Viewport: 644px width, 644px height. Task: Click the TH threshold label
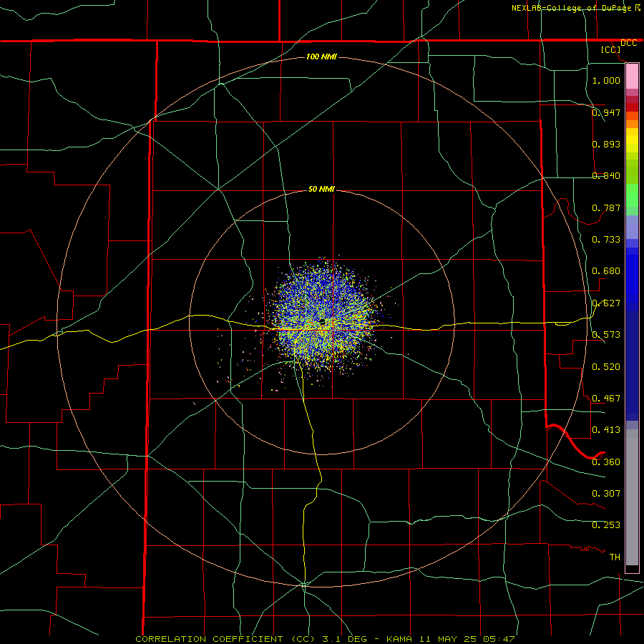(x=615, y=557)
